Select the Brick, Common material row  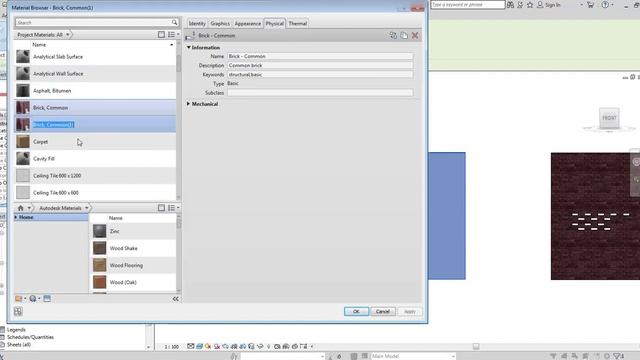(95, 108)
